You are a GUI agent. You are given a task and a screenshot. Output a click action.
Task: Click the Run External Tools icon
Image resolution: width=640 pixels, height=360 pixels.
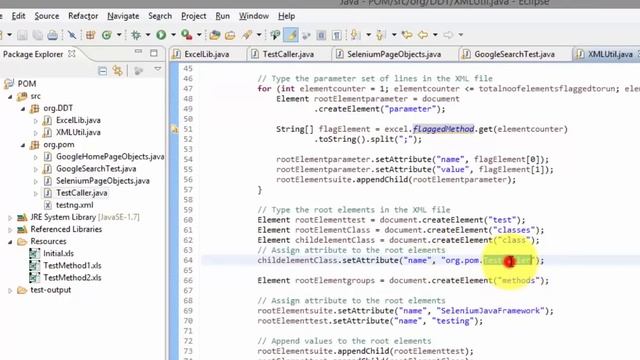coord(187,35)
